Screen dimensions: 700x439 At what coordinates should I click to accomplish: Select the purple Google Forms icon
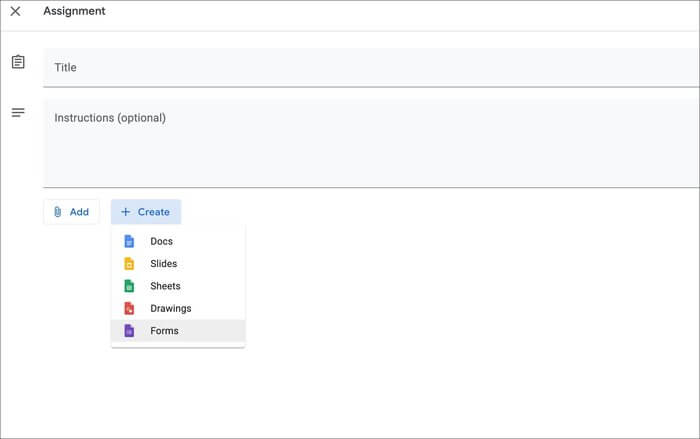pos(128,330)
